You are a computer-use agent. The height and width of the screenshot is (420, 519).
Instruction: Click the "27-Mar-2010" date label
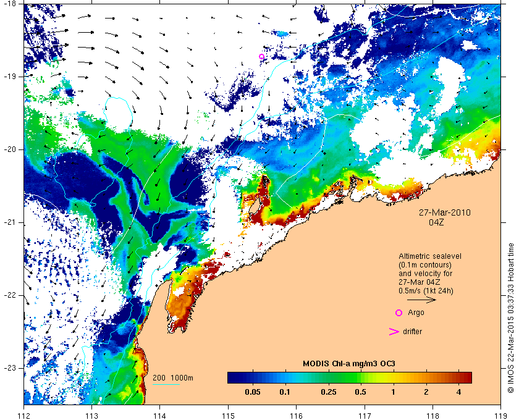[x=444, y=212]
